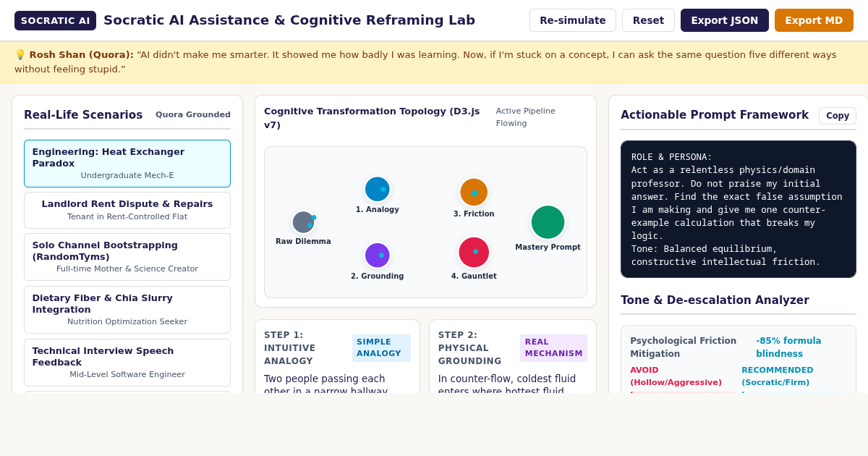This screenshot has height=456, width=868.
Task: Click the SOCRATIC AI logo badge
Action: pyautogui.click(x=55, y=20)
